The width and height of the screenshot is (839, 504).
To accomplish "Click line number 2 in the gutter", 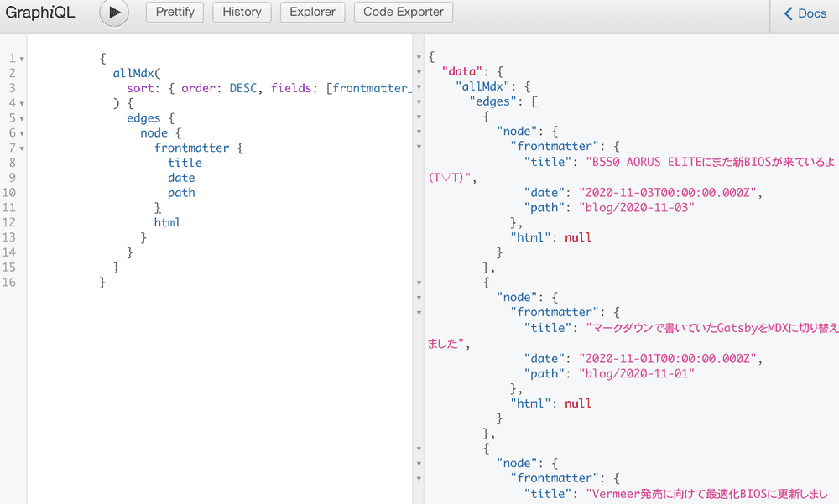I will 12,73.
